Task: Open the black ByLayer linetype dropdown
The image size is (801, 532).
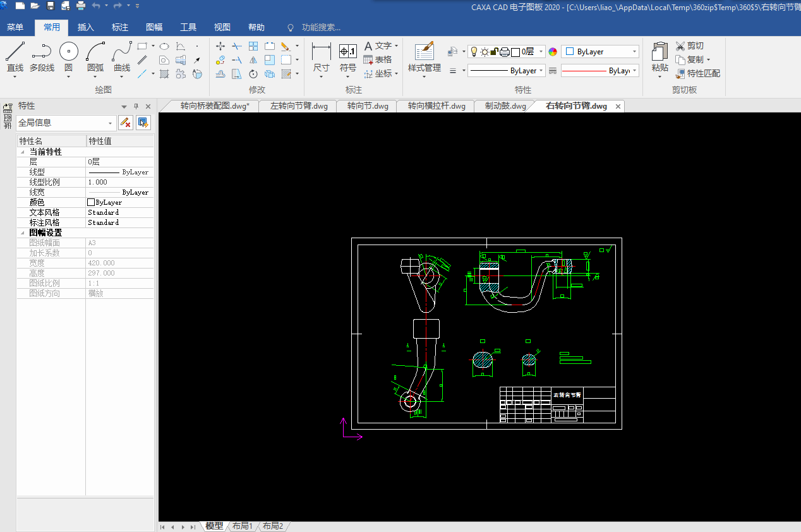Action: 506,71
